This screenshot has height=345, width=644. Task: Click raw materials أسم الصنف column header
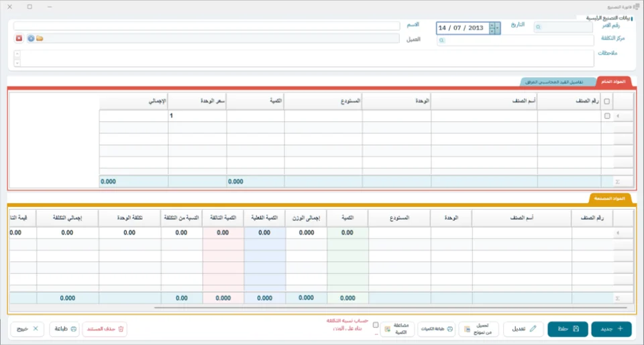pos(484,101)
